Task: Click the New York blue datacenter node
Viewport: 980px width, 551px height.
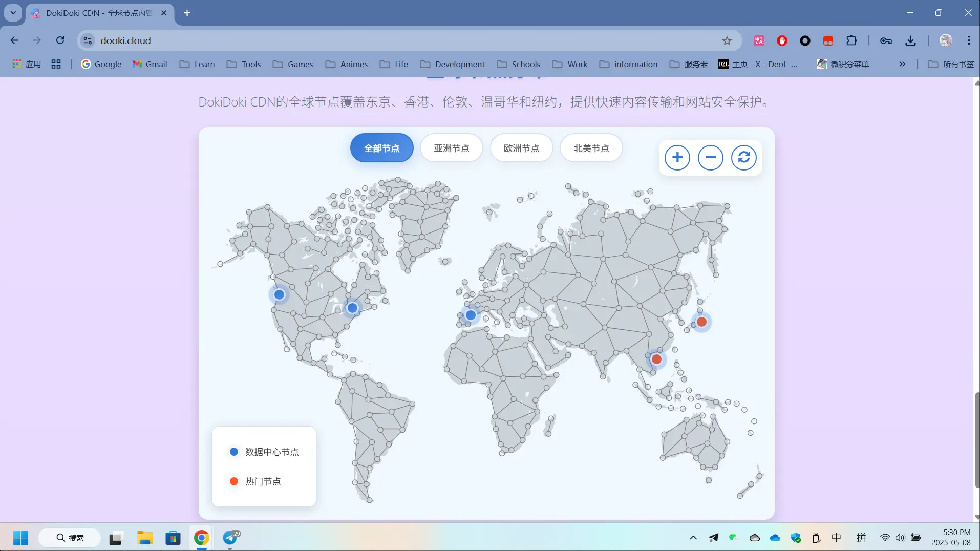Action: tap(352, 308)
